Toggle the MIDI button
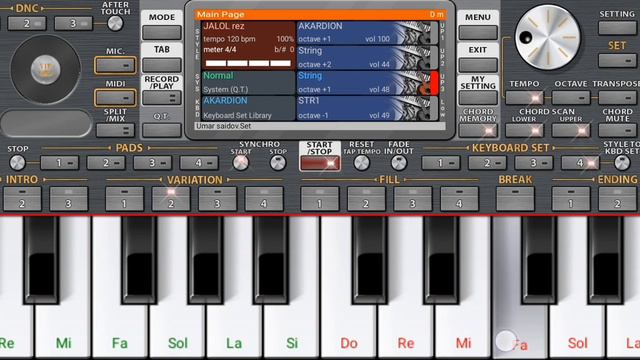Screen dimensions: 640x360 click(x=115, y=98)
